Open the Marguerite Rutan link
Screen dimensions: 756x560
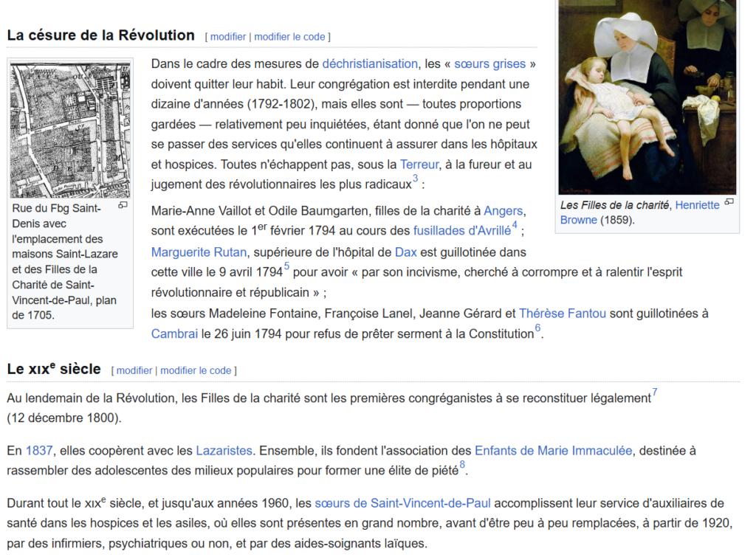(x=199, y=252)
